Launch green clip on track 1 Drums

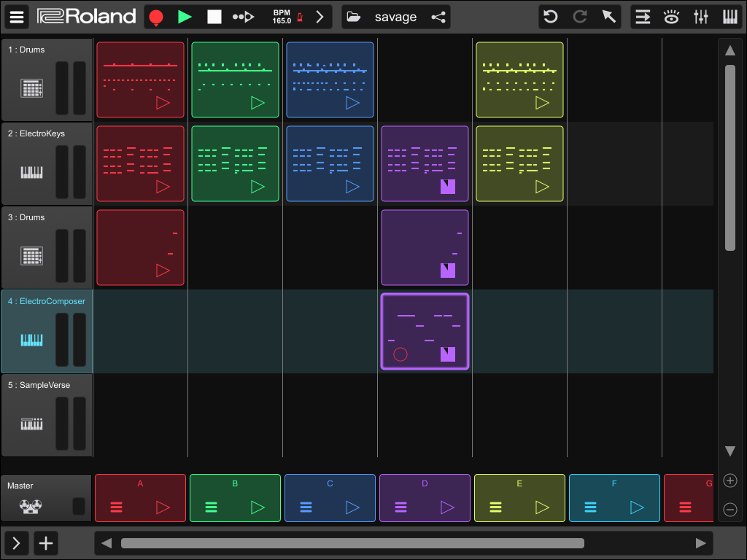(258, 103)
